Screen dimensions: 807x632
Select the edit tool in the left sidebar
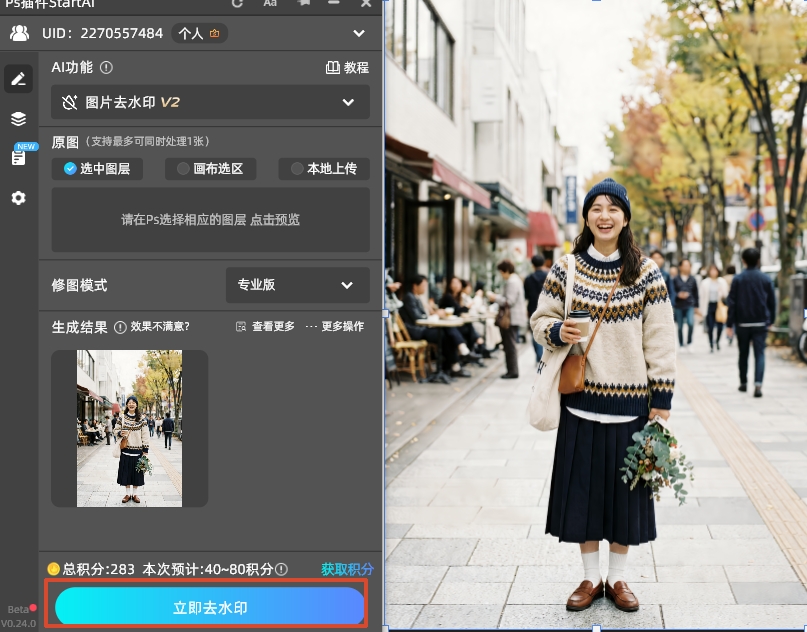[x=18, y=78]
